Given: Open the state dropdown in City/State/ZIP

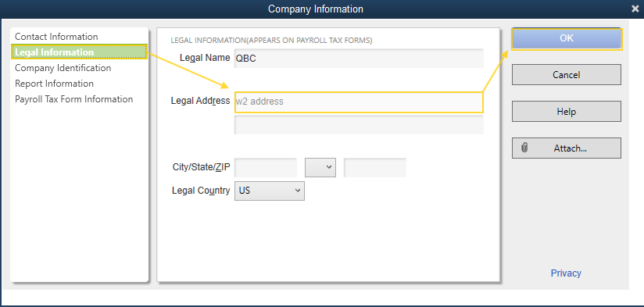Looking at the screenshot, I should click(x=320, y=167).
